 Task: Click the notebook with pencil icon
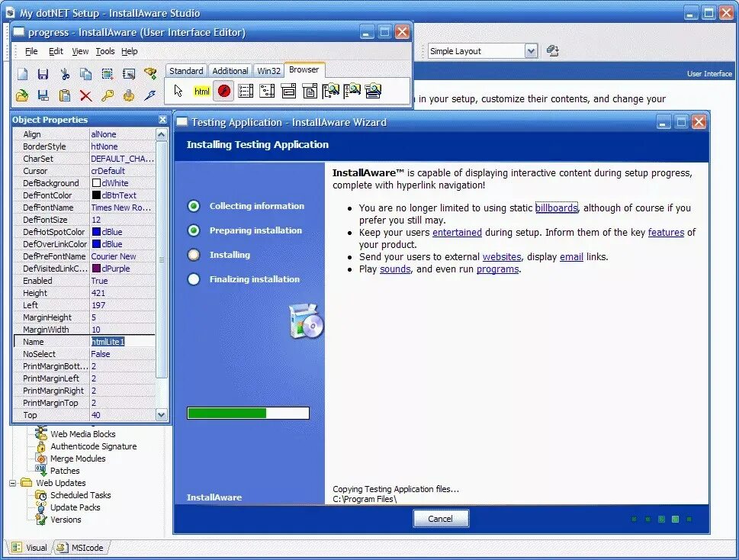[129, 74]
